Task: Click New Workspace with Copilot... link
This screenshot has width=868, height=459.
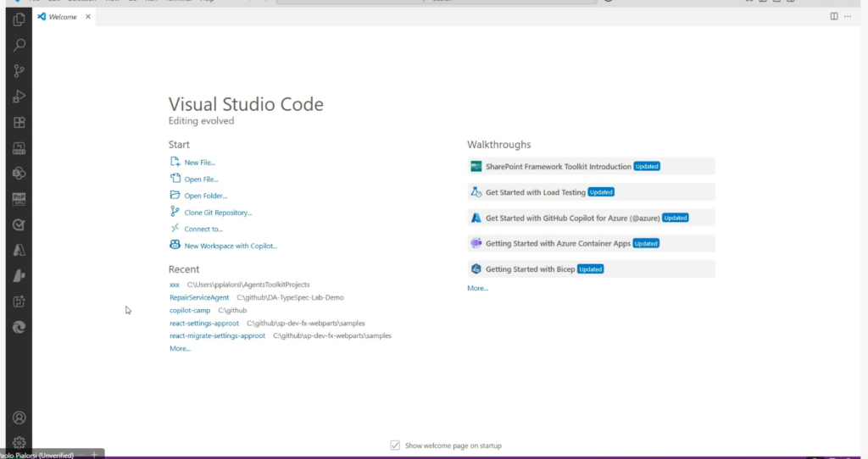Action: coord(231,246)
